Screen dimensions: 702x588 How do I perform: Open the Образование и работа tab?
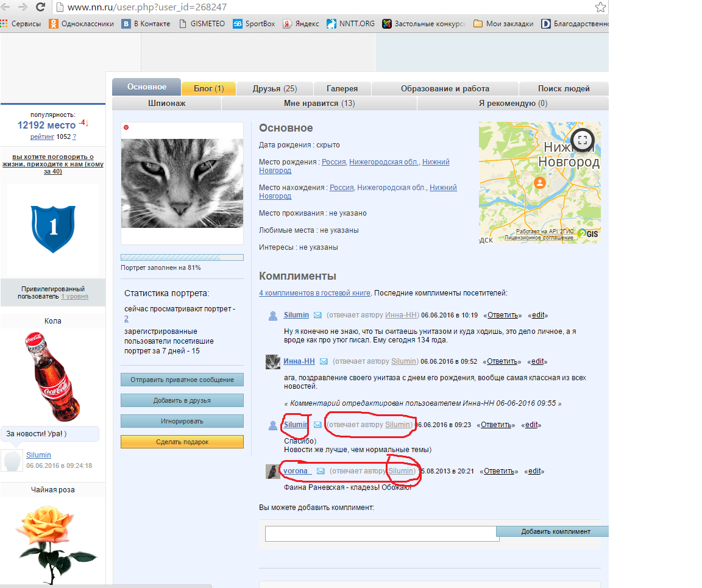445,89
